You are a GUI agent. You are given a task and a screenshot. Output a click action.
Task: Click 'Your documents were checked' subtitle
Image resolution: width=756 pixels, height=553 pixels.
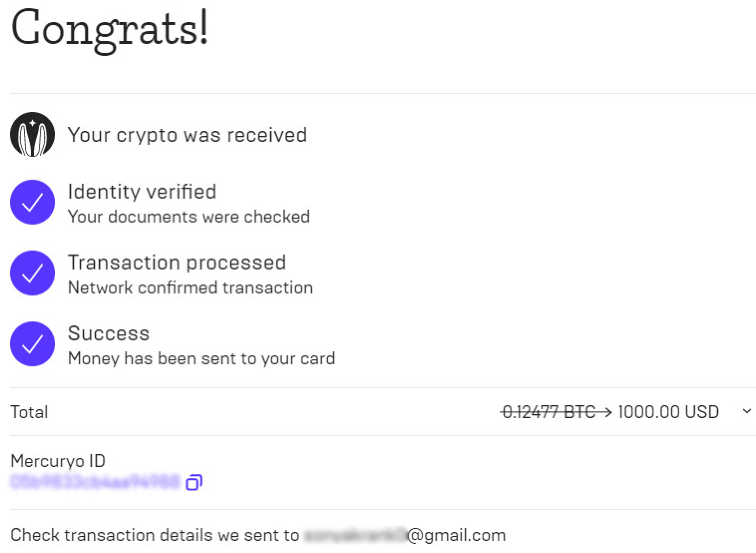point(189,217)
